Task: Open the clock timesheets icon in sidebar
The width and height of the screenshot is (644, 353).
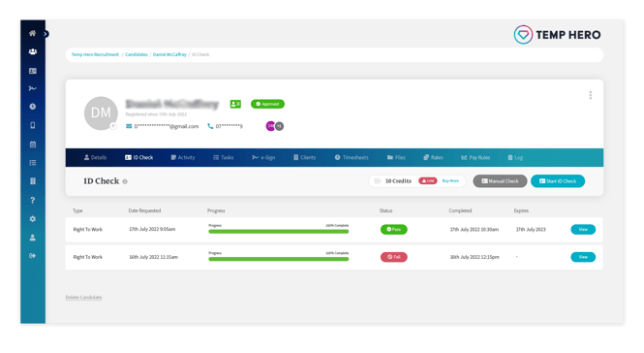Action: click(33, 106)
